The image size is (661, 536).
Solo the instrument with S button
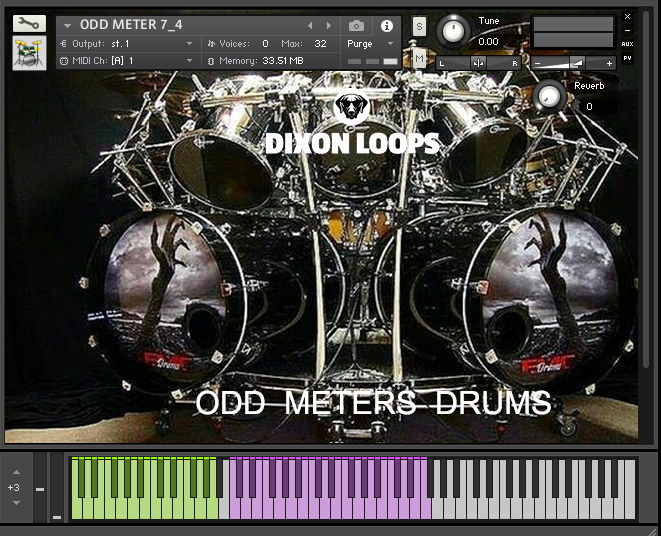click(x=419, y=27)
